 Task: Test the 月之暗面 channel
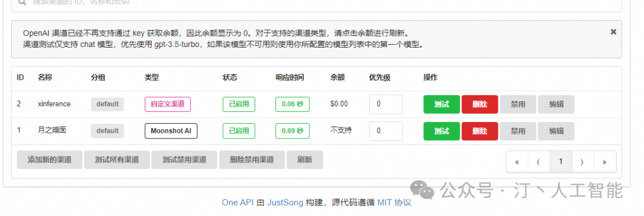pos(441,131)
